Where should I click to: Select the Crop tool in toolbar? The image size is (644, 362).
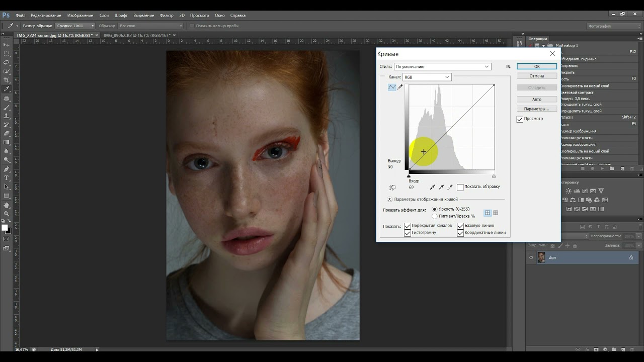point(7,80)
